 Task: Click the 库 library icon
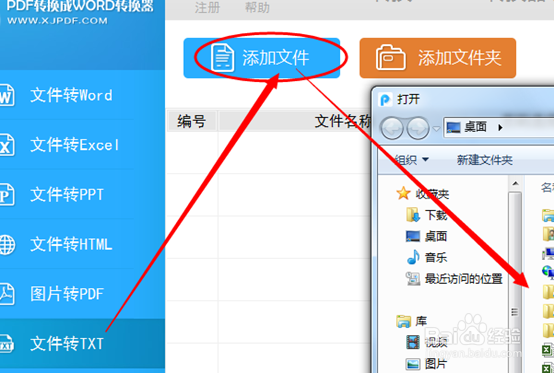pos(403,321)
